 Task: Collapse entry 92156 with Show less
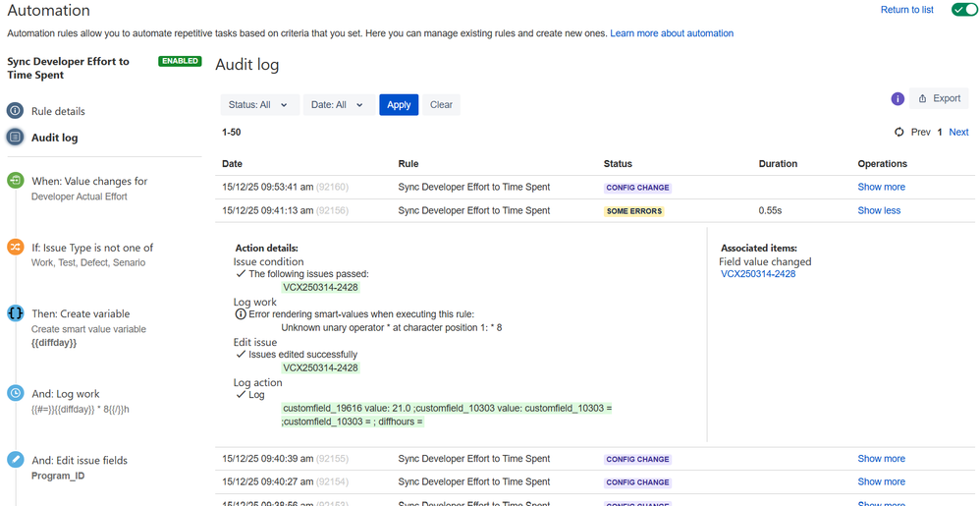pyautogui.click(x=879, y=211)
